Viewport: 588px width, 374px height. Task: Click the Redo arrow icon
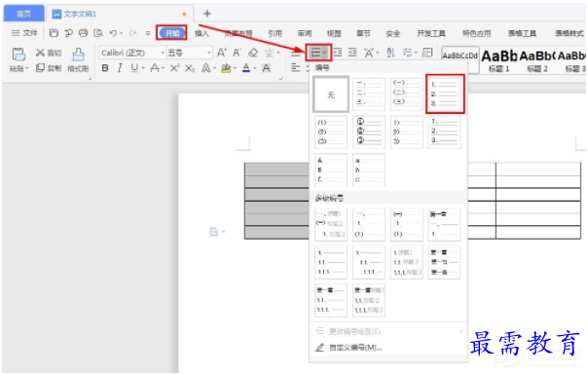tap(132, 33)
